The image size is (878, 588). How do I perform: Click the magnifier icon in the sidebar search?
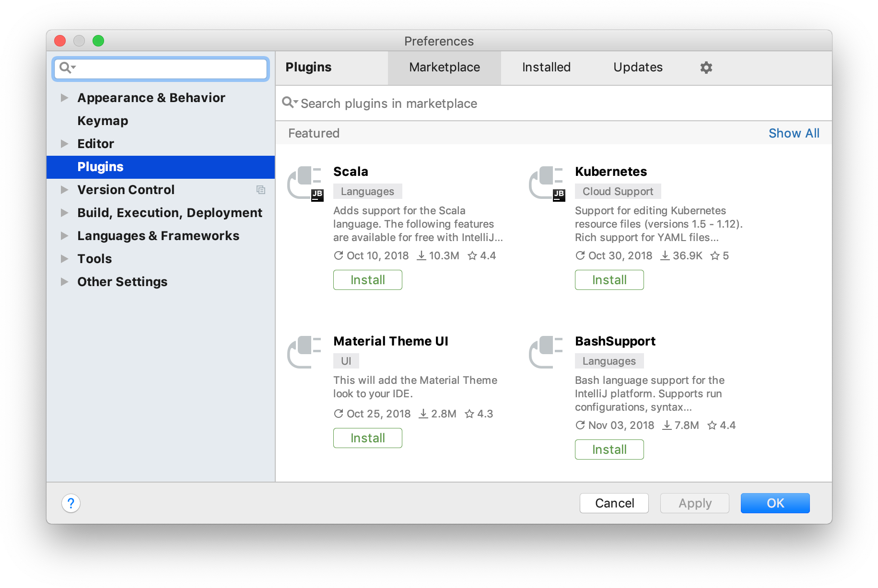tap(66, 68)
